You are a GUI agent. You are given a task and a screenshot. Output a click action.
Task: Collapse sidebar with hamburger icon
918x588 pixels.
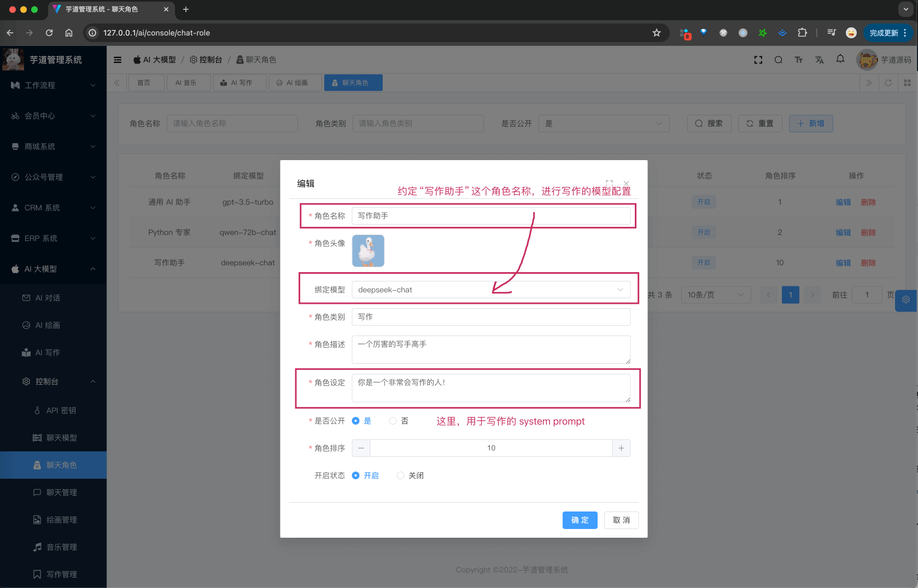(118, 60)
